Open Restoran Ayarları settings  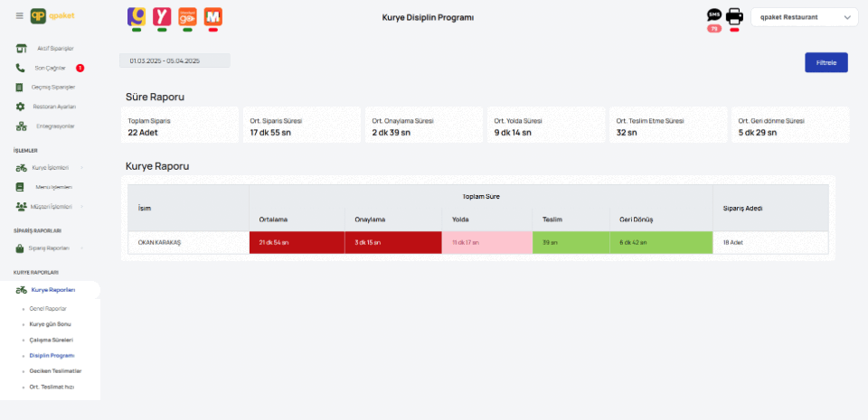54,107
